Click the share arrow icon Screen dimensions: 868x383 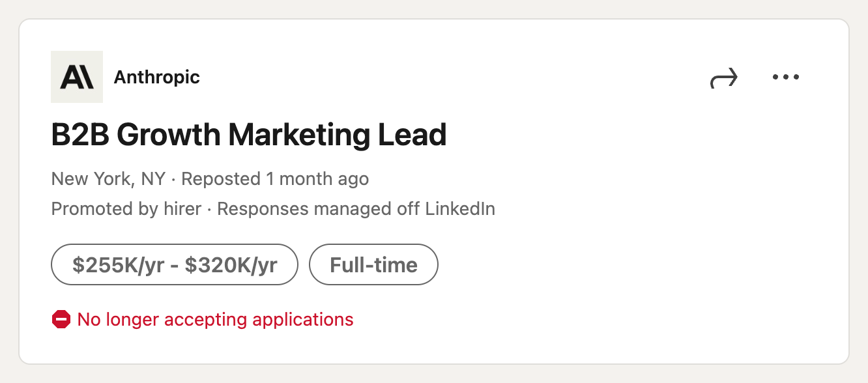(723, 78)
